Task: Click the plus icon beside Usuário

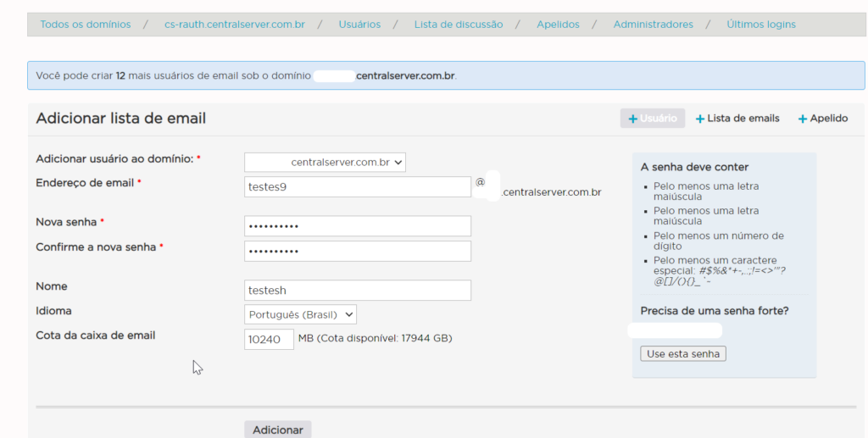Action: click(633, 119)
